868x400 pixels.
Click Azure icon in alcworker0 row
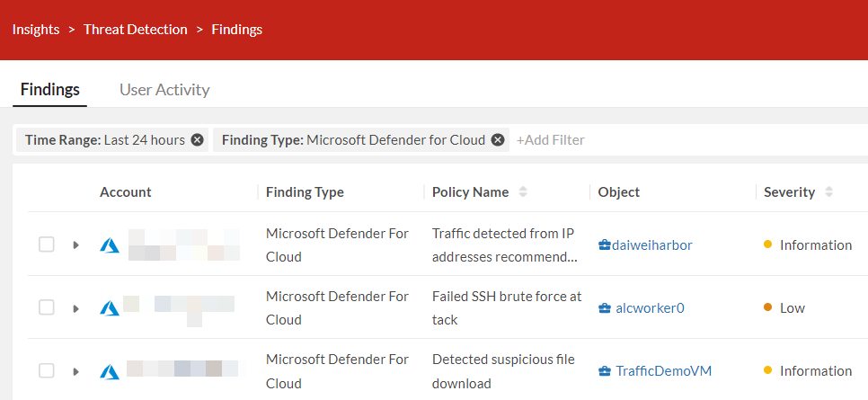[x=110, y=307]
